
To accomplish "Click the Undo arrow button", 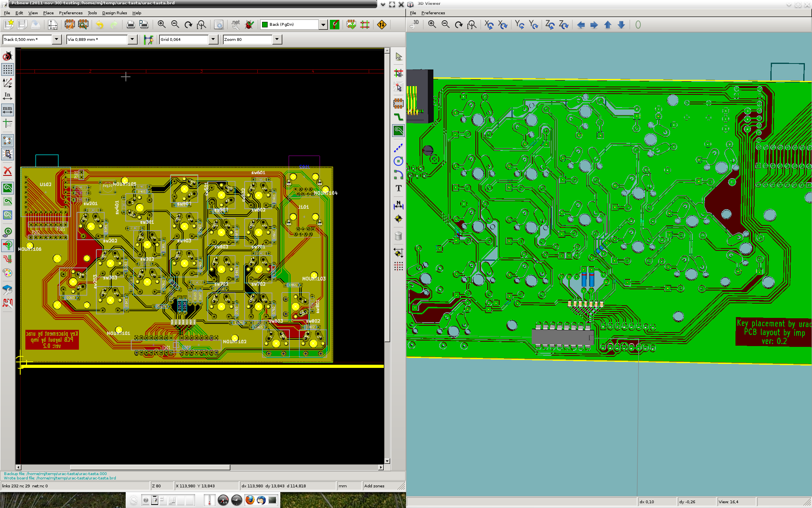I will (100, 25).
